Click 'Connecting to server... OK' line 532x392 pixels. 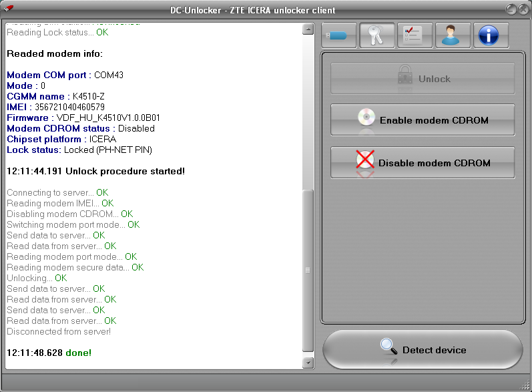click(x=57, y=193)
